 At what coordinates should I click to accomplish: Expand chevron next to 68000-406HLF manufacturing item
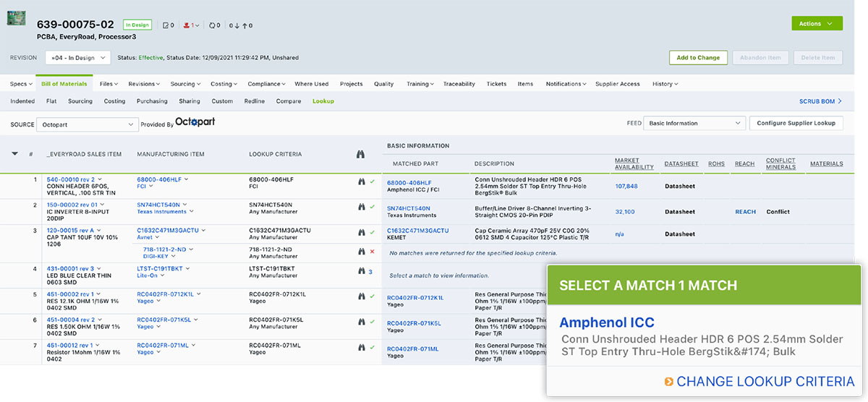click(186, 179)
